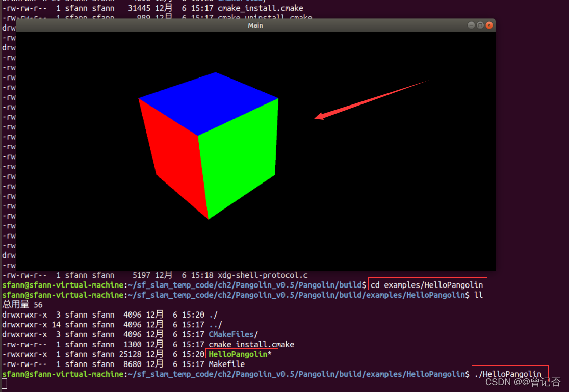Close the Main Pangolin window
This screenshot has height=392, width=569.
point(489,25)
